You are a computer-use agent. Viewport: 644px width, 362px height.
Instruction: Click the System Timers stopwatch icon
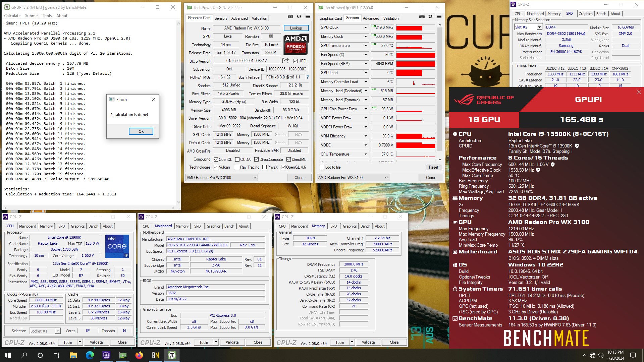coord(455,289)
